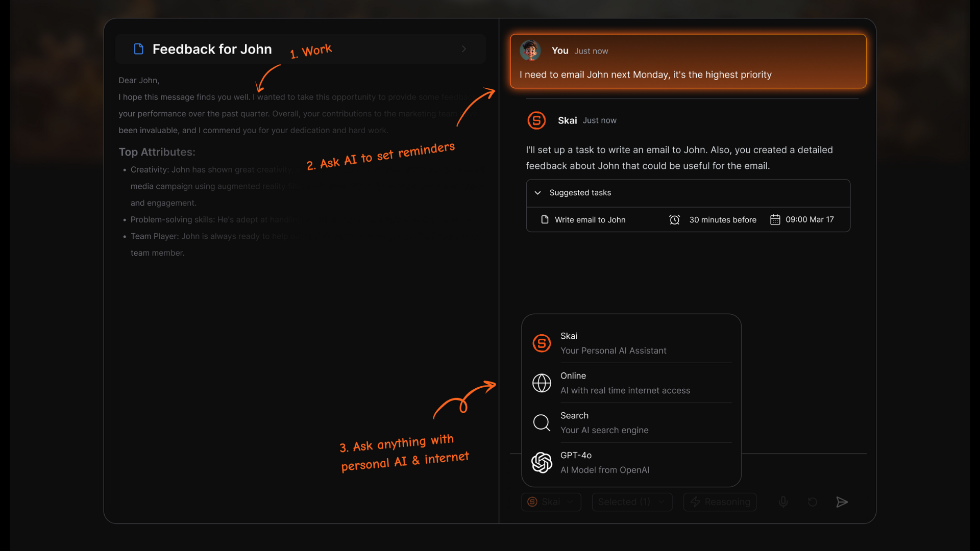
Task: Select Online AI with internet access option
Action: coord(631,383)
